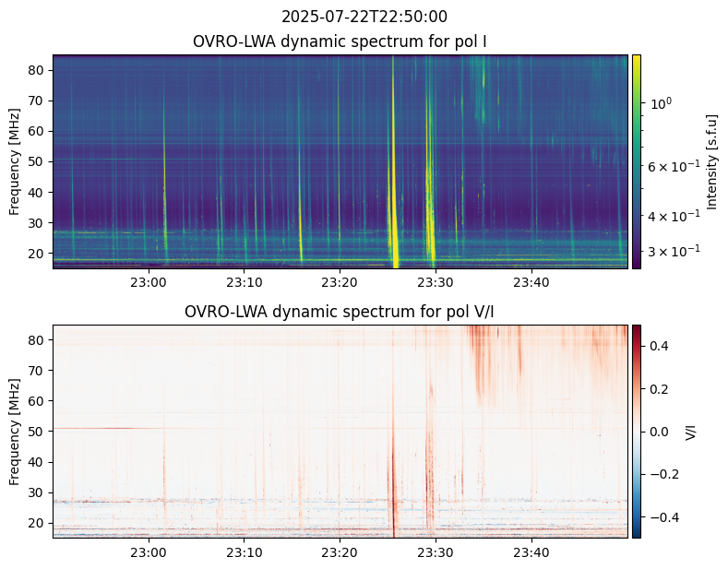Click the 10^0 label on intensity colorbar
The height and width of the screenshot is (569, 728).
pos(662,103)
